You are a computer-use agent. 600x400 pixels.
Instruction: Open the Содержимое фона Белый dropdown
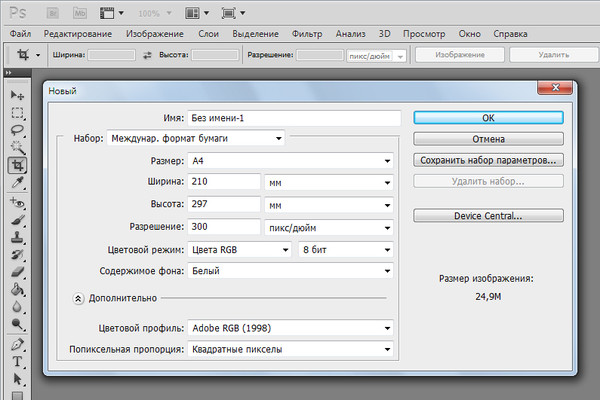pyautogui.click(x=290, y=271)
